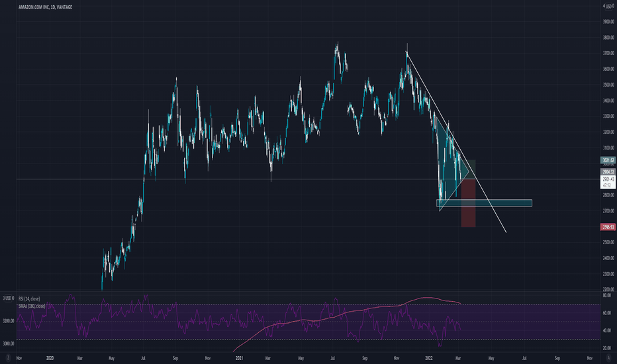Click the 2400.00 price scale label

[608, 259]
